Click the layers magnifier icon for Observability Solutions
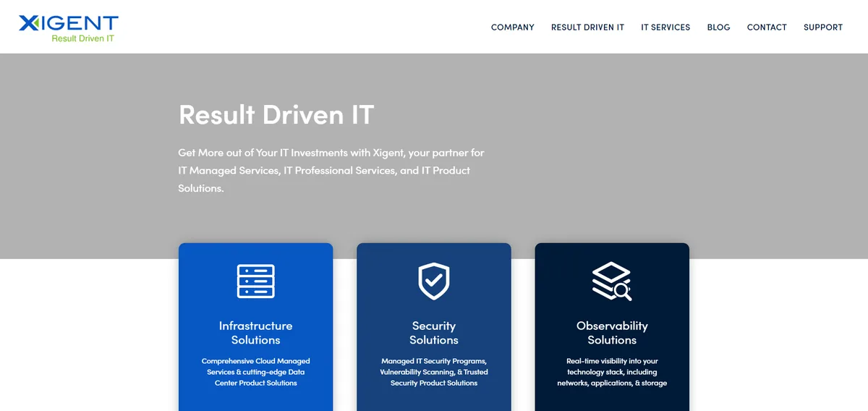The height and width of the screenshot is (411, 868). pos(612,281)
